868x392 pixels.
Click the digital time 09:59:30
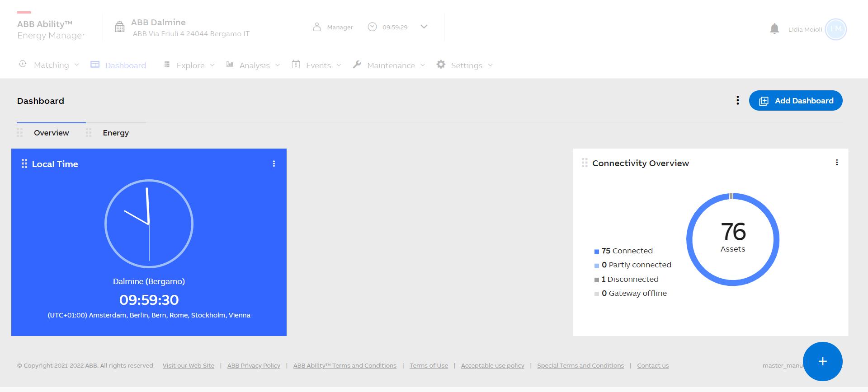[x=149, y=299]
